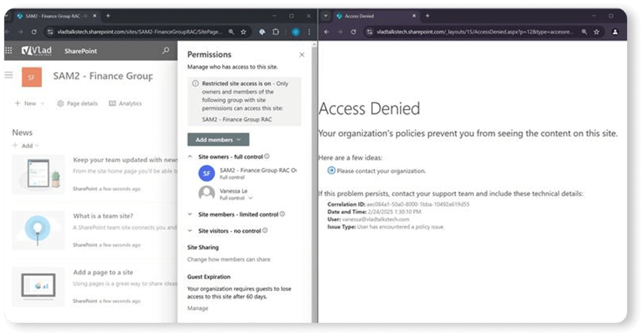The image size is (644, 336).
Task: Click the blue SF group avatar
Action: (206, 173)
